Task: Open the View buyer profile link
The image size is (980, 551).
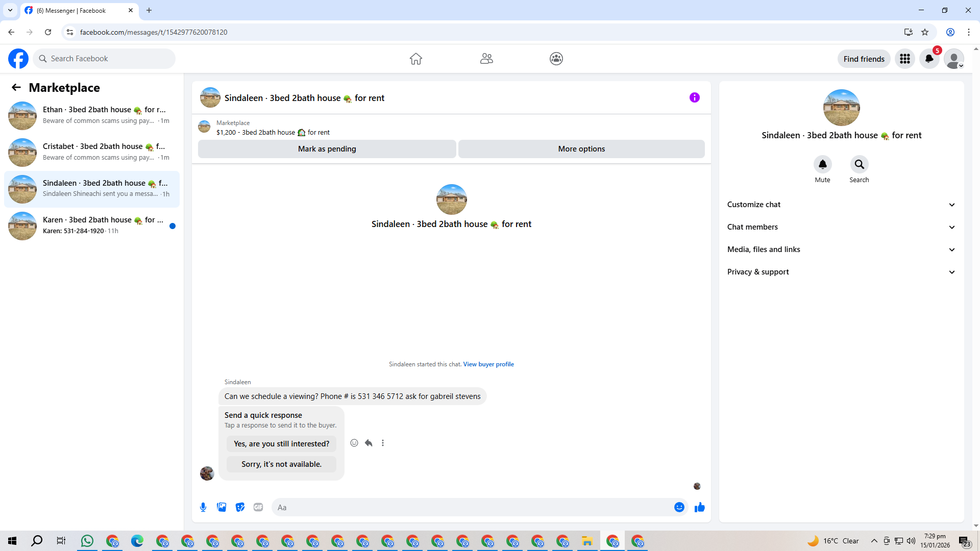Action: point(488,364)
